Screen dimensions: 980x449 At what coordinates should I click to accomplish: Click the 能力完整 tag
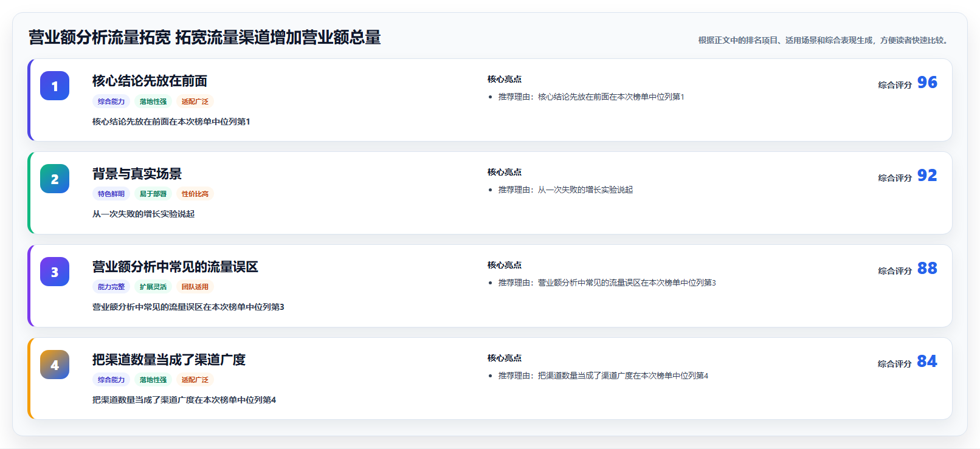point(111,287)
